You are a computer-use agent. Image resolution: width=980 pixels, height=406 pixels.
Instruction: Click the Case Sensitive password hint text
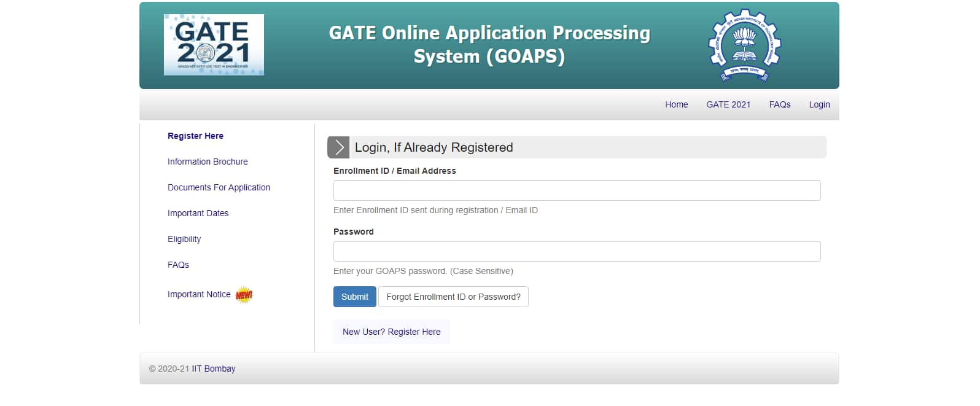(423, 271)
